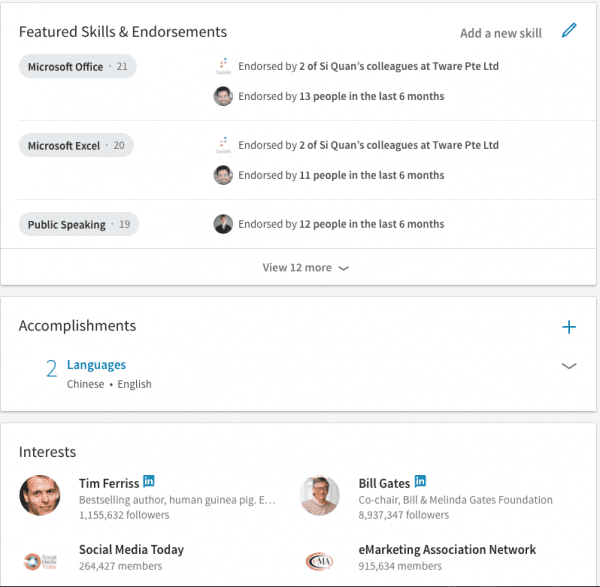Click the LinkedIn badge beside Tim Ferriss

click(149, 481)
